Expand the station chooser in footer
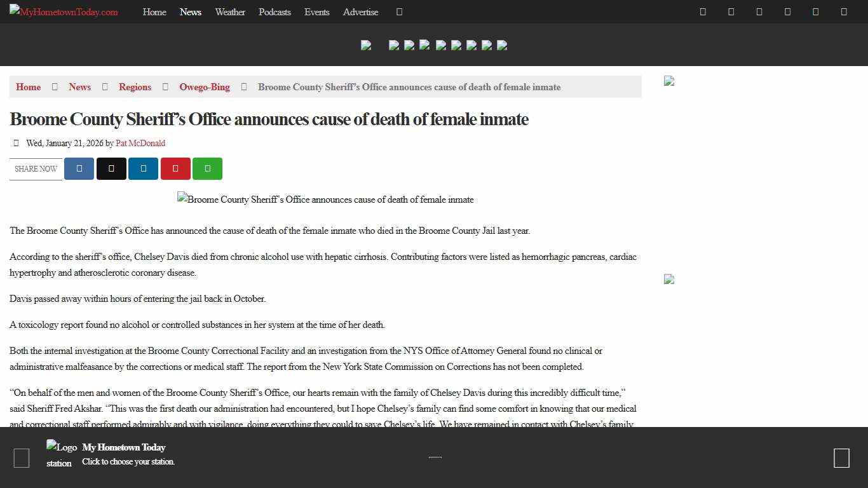 pyautogui.click(x=128, y=462)
